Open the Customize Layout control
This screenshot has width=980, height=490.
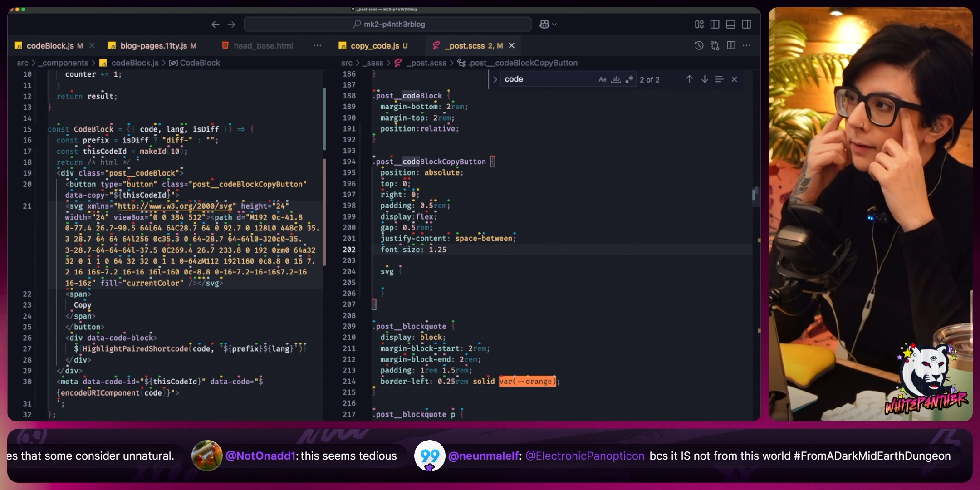click(699, 24)
